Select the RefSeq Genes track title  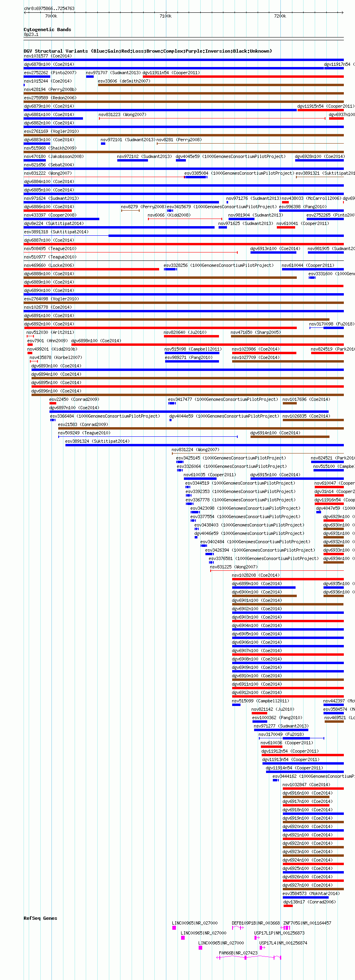coord(40,918)
